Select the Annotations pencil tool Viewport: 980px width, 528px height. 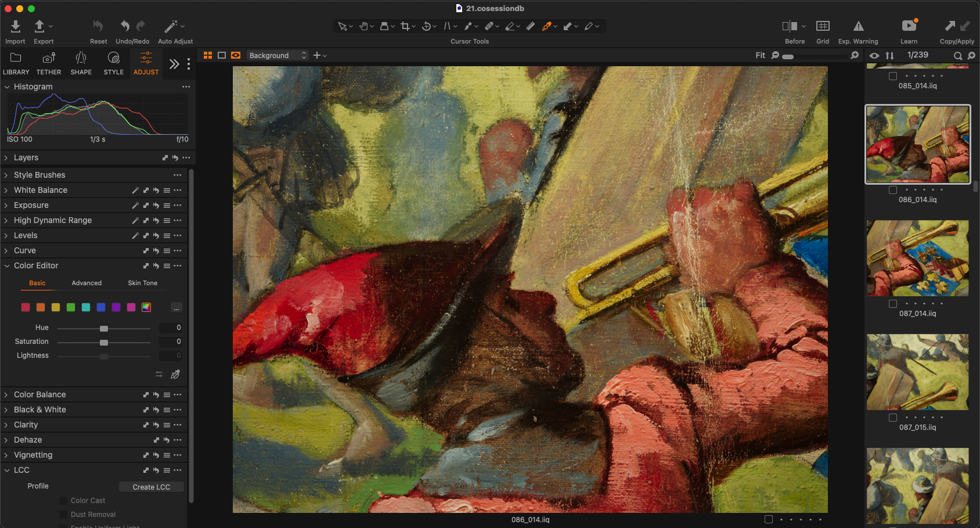click(589, 26)
